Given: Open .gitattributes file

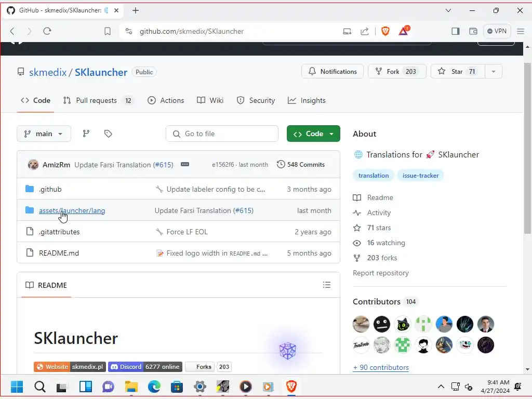Looking at the screenshot, I should point(59,232).
